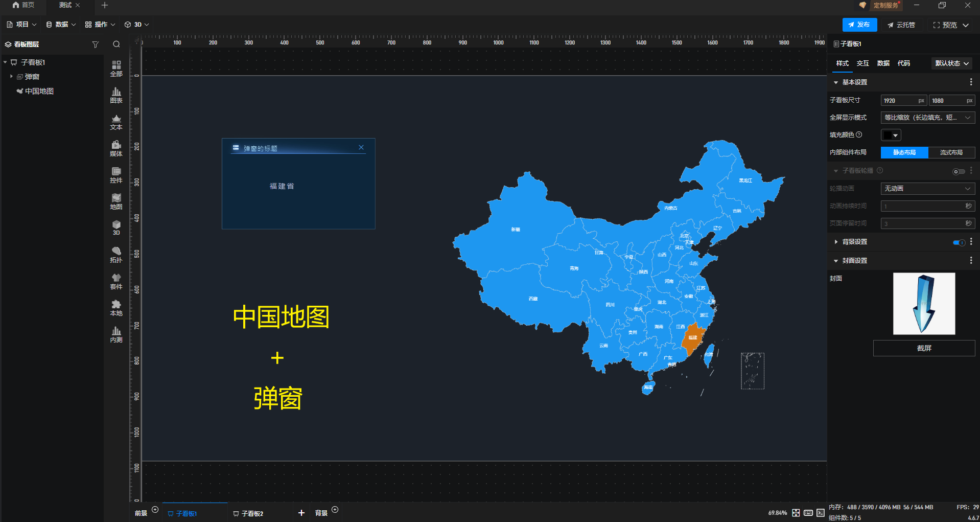Switch to the 子看板2 board tab
The width and height of the screenshot is (980, 522).
click(x=252, y=513)
